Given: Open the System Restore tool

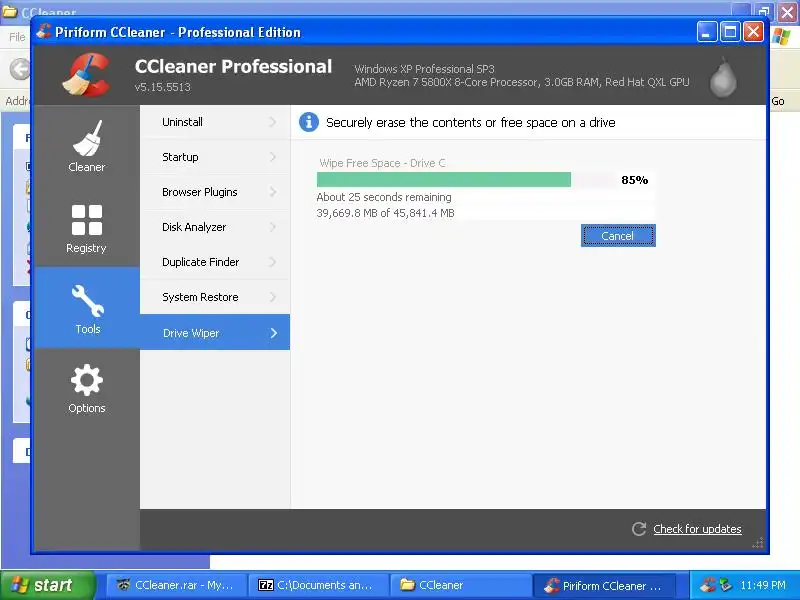Looking at the screenshot, I should click(215, 297).
